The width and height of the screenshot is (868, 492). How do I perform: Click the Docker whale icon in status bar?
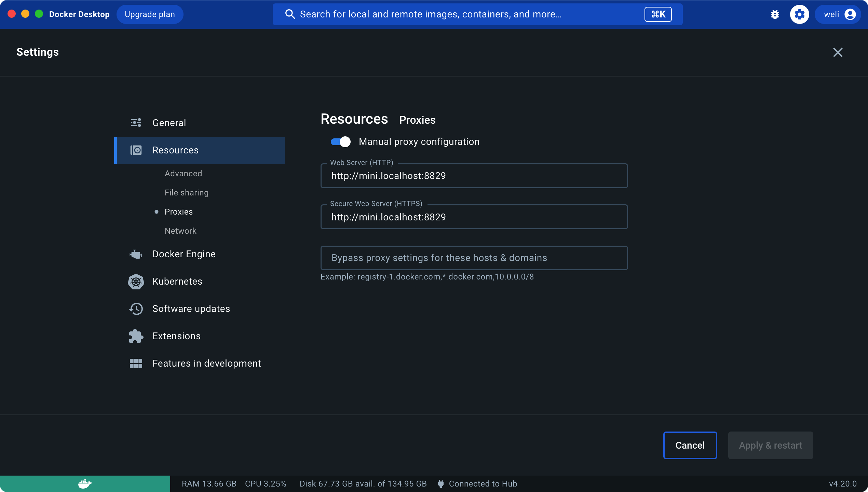(85, 484)
